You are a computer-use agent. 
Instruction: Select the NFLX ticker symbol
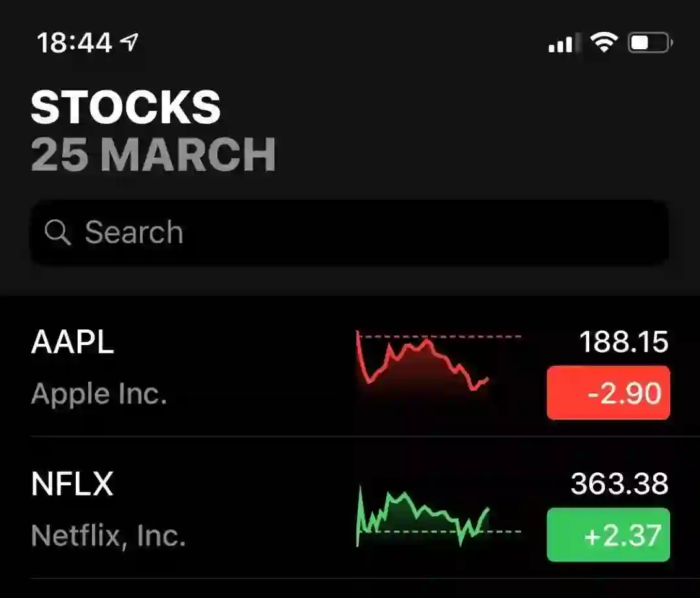(x=73, y=484)
